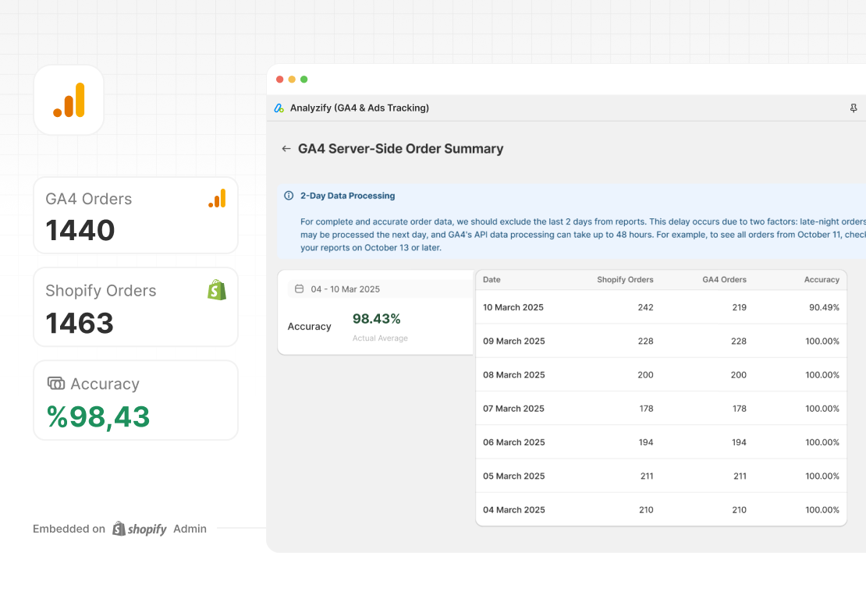This screenshot has width=866, height=616.
Task: Select the 09 March 2025 date cell
Action: 513,341
